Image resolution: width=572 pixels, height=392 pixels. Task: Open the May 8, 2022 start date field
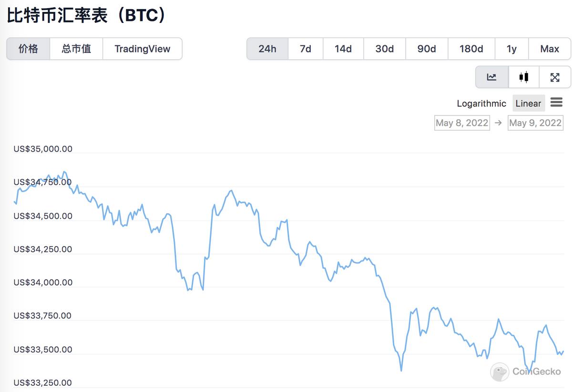point(462,123)
